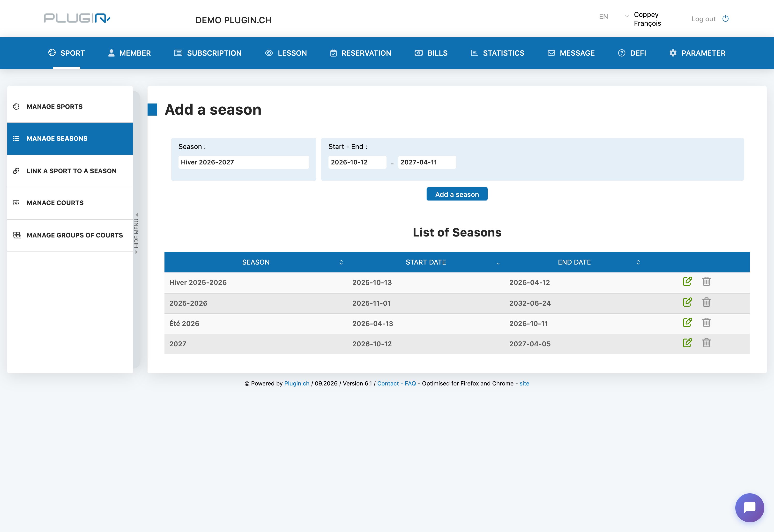Screen dimensions: 774x532
Task: Open the purple chat bubble widget
Action: [x=750, y=508]
